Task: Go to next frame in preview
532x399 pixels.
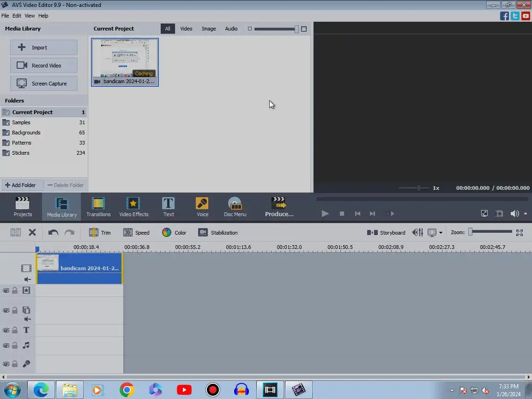Action: [x=372, y=213]
